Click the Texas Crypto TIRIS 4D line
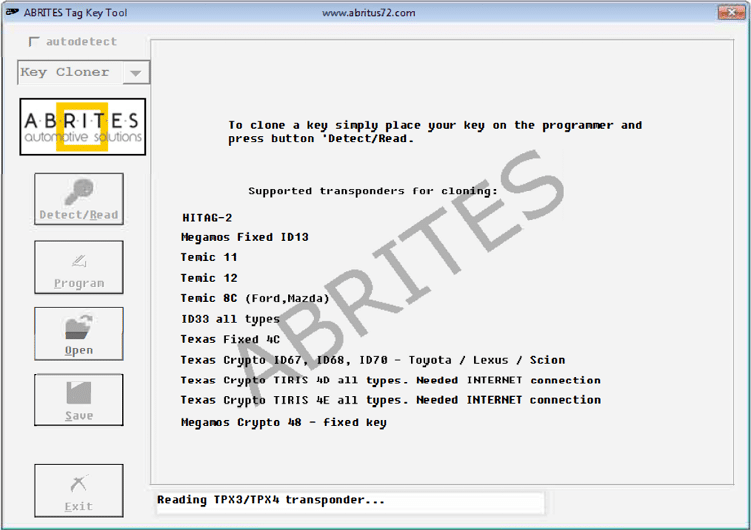 390,380
